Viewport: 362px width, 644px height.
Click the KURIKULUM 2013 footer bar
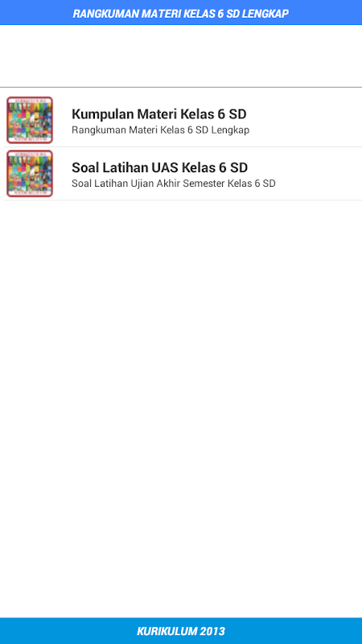181,631
